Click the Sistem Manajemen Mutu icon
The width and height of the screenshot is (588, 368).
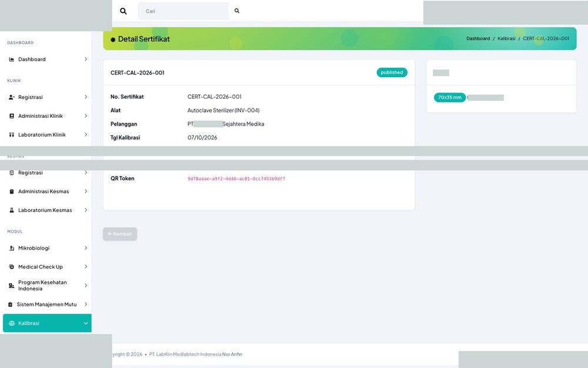[11, 304]
